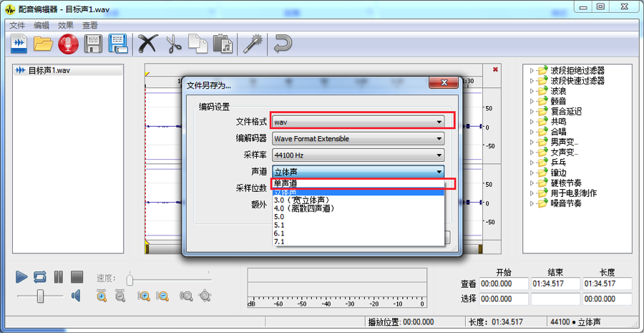
Task: Start recording with the red microphone button
Action: pyautogui.click(x=68, y=44)
